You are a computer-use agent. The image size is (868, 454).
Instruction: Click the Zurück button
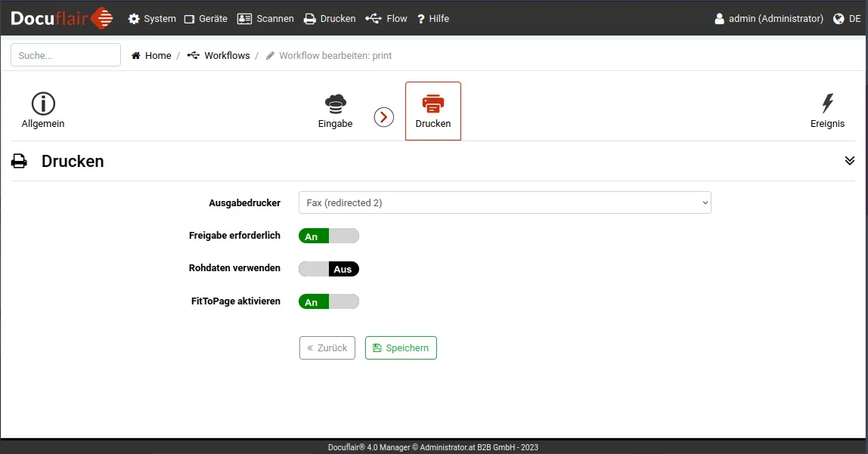pos(327,348)
